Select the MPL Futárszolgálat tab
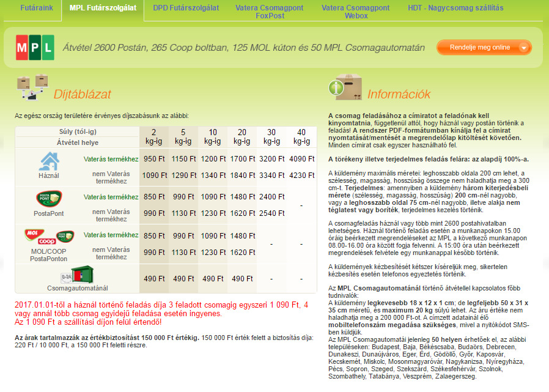Image resolution: width=549 pixels, height=392 pixels. coord(103,8)
